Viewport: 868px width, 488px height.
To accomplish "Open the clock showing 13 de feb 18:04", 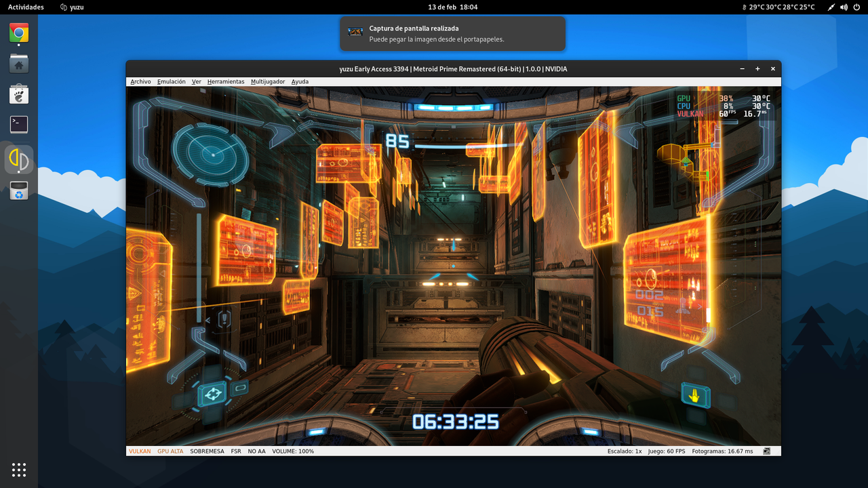I will click(x=453, y=7).
